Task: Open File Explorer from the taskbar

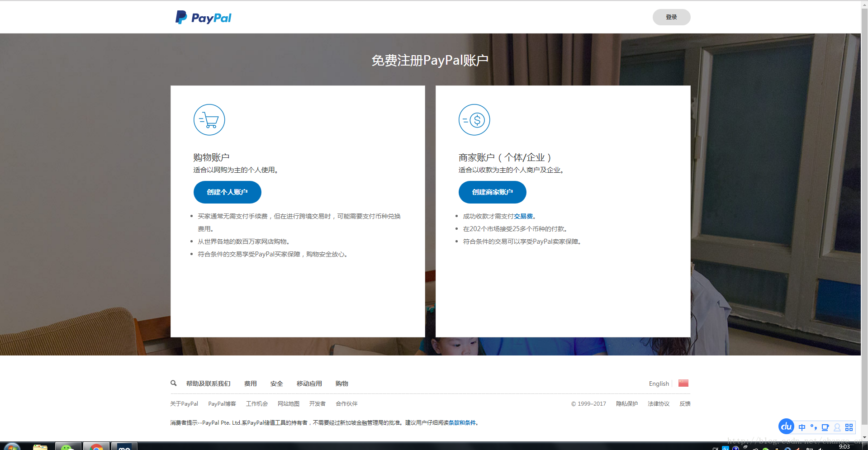Action: pos(40,447)
